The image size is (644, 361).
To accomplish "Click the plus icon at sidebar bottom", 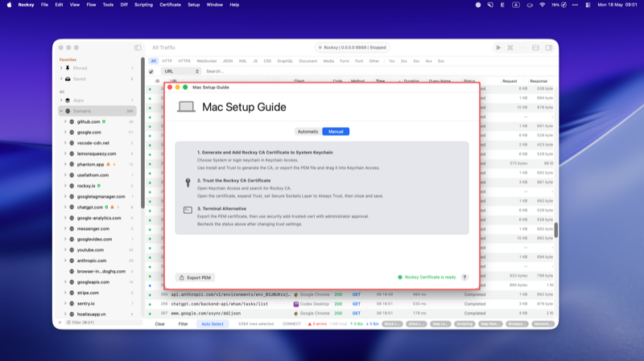I will pyautogui.click(x=60, y=322).
